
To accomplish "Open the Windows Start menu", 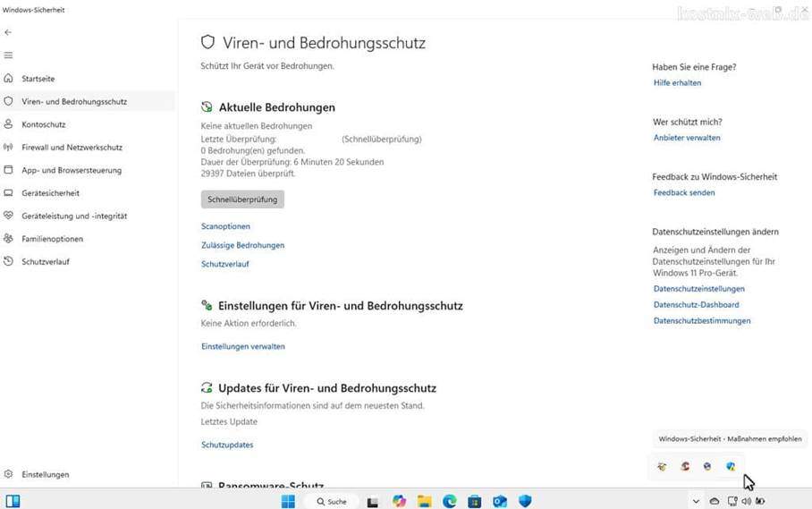I will point(288,501).
